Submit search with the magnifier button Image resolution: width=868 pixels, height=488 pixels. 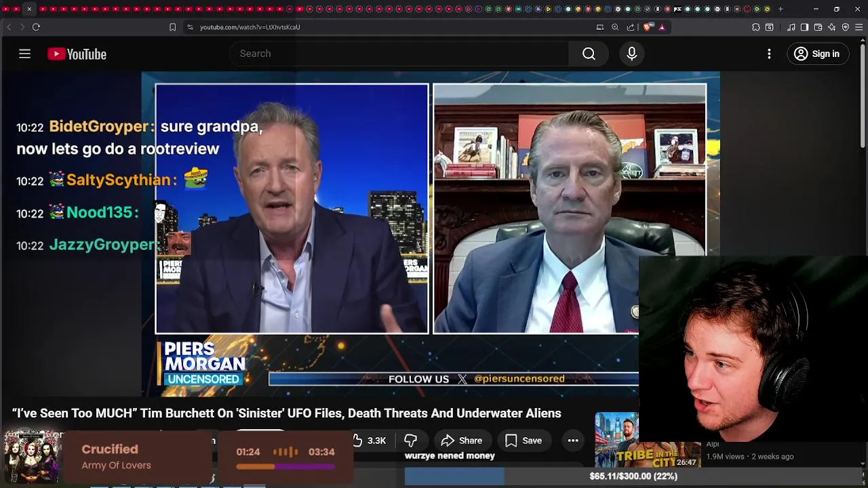point(589,54)
